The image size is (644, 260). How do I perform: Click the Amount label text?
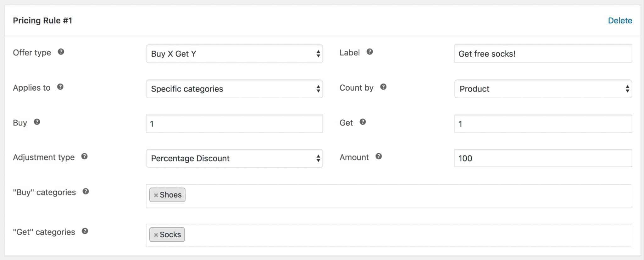click(x=354, y=157)
